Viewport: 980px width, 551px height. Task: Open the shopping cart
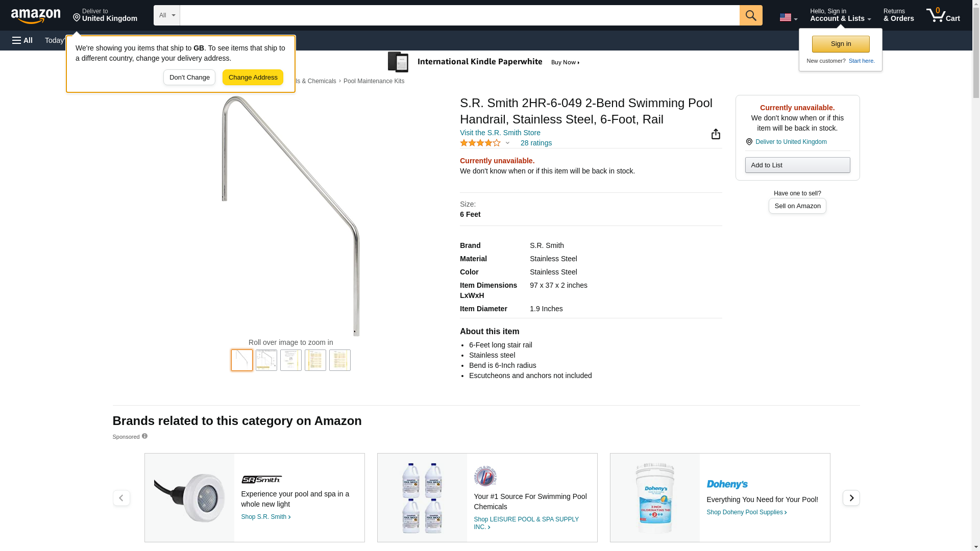943,15
